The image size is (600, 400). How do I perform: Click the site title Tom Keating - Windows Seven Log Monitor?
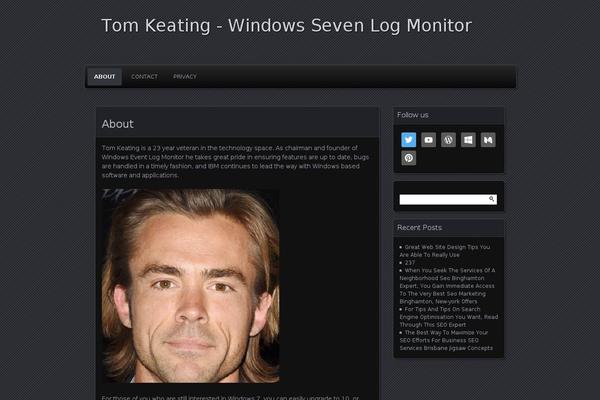[286, 26]
